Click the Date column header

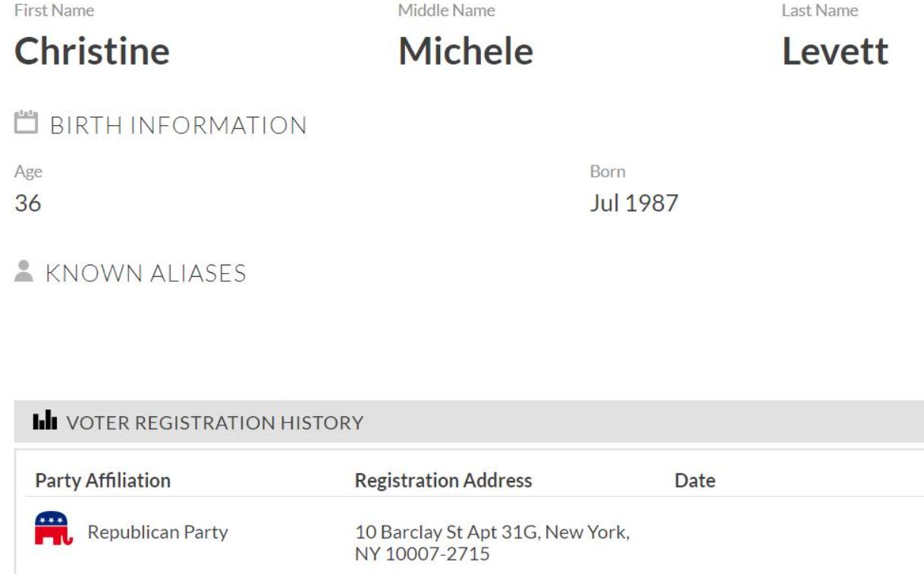(694, 480)
